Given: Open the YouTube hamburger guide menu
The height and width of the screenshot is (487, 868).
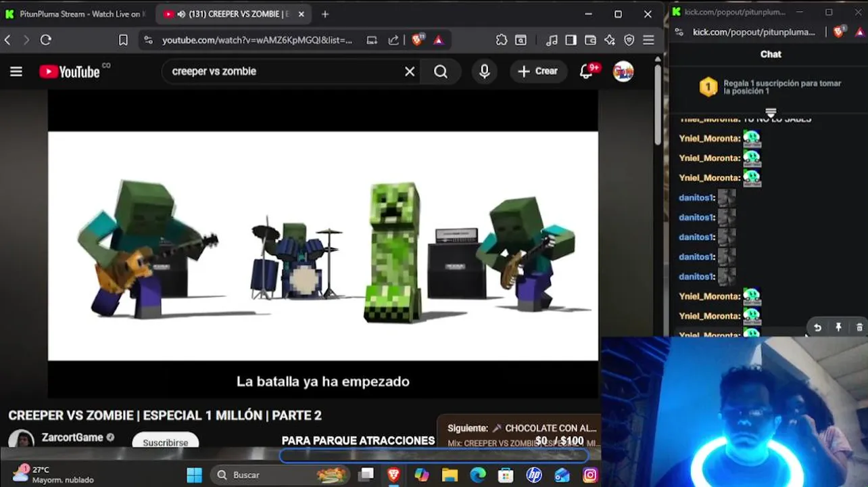Looking at the screenshot, I should (16, 72).
